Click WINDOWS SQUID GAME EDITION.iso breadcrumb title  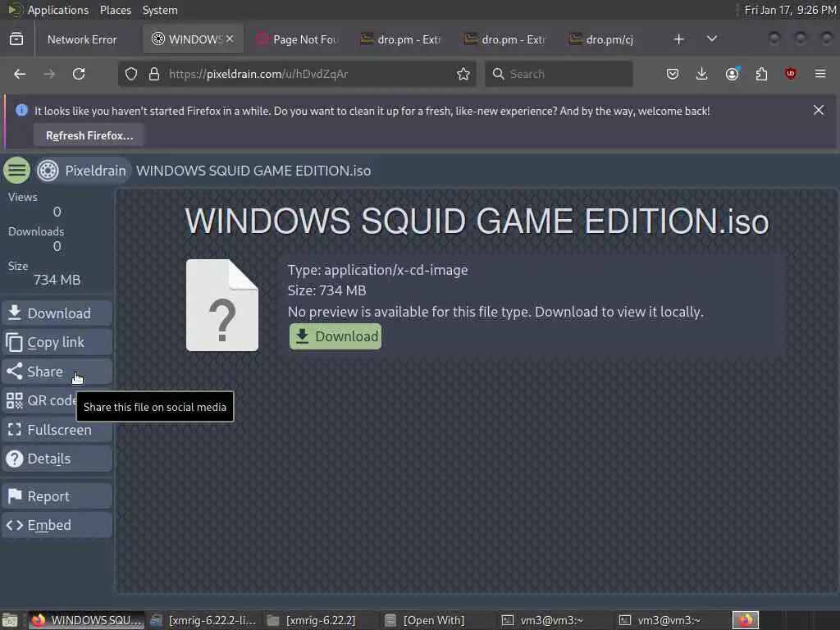pos(253,171)
